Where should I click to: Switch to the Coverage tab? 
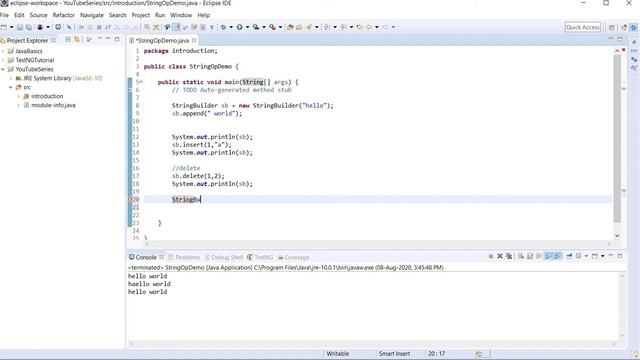click(293, 257)
